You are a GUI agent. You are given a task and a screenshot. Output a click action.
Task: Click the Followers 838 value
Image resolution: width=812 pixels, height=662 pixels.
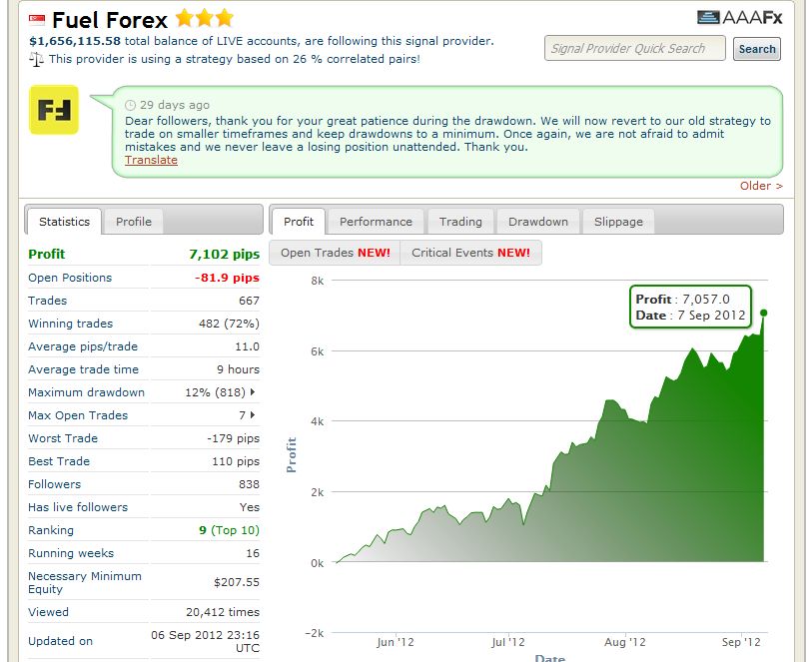click(249, 484)
